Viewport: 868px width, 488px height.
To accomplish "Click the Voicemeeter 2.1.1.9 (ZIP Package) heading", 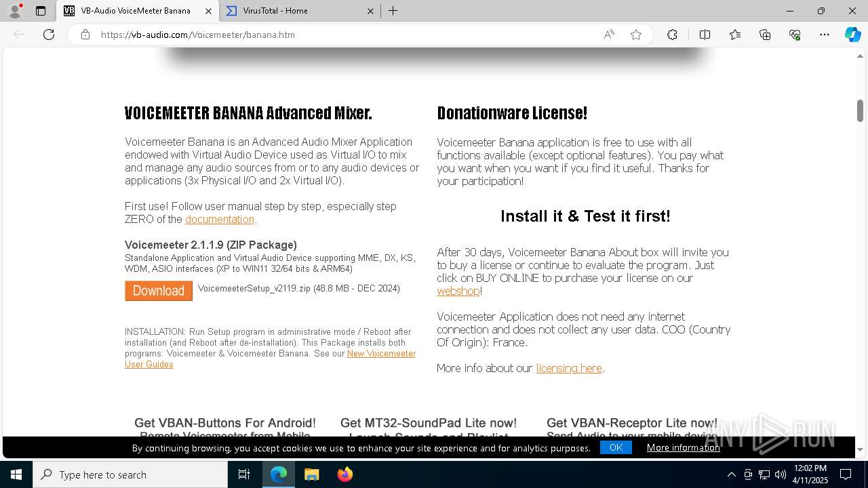I will click(x=211, y=245).
